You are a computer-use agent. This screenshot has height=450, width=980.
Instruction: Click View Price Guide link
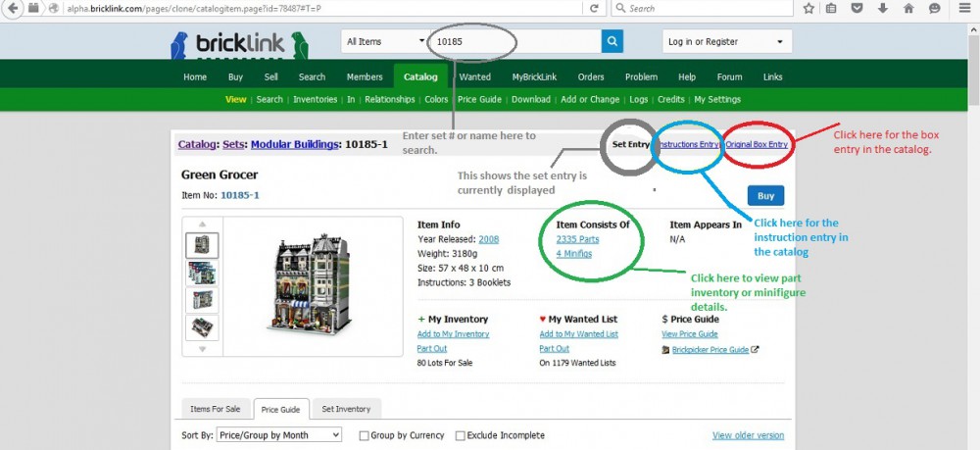pos(690,334)
